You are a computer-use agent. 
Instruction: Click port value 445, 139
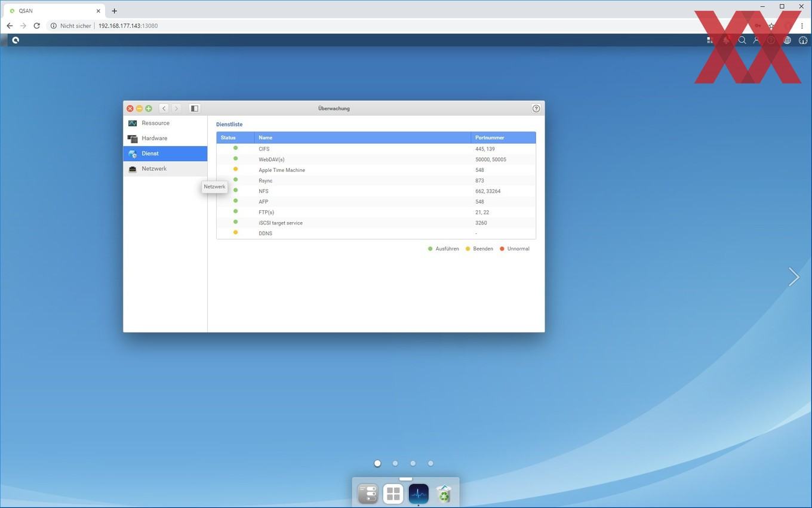485,149
